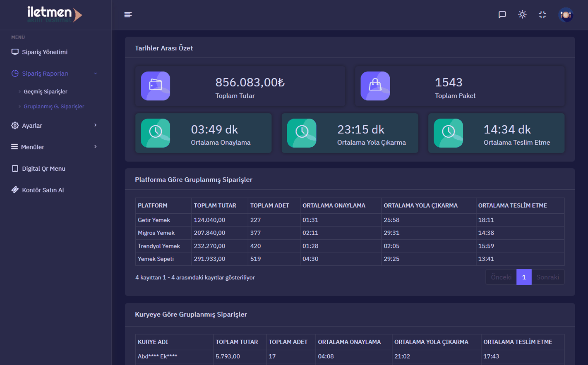Switch theme with the sun icon
This screenshot has width=588, height=365.
click(x=522, y=14)
